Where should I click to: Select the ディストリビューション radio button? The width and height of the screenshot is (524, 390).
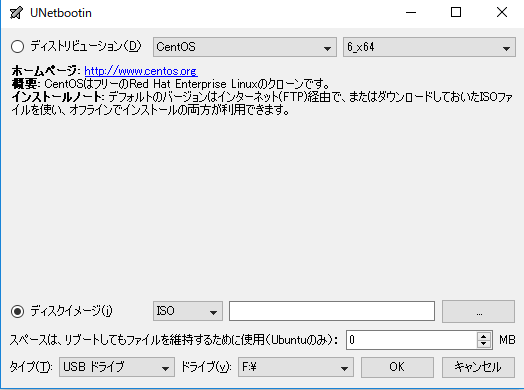[17, 46]
